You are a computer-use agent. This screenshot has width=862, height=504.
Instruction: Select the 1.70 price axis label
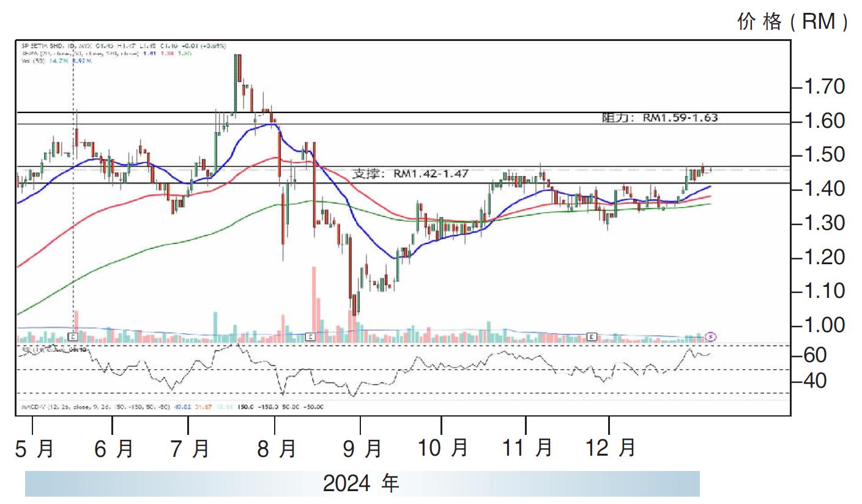point(824,87)
